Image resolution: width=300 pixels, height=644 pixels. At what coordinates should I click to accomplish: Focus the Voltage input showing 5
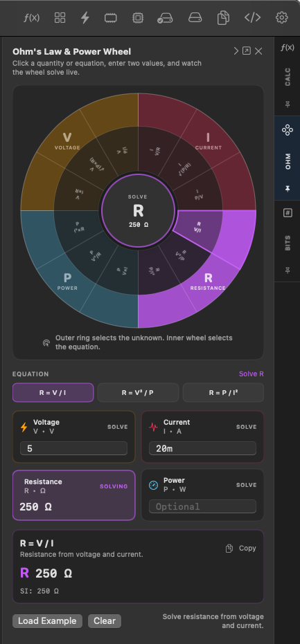[x=73, y=448]
